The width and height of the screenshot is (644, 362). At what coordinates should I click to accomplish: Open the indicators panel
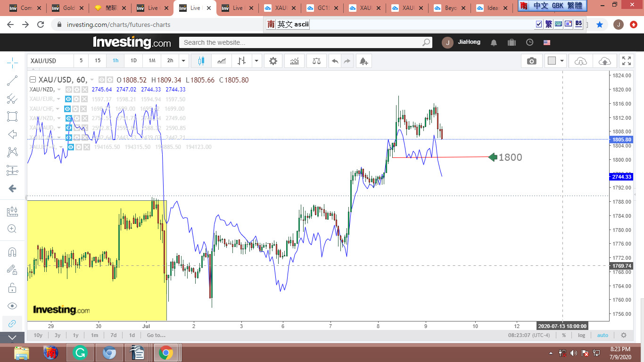click(294, 61)
